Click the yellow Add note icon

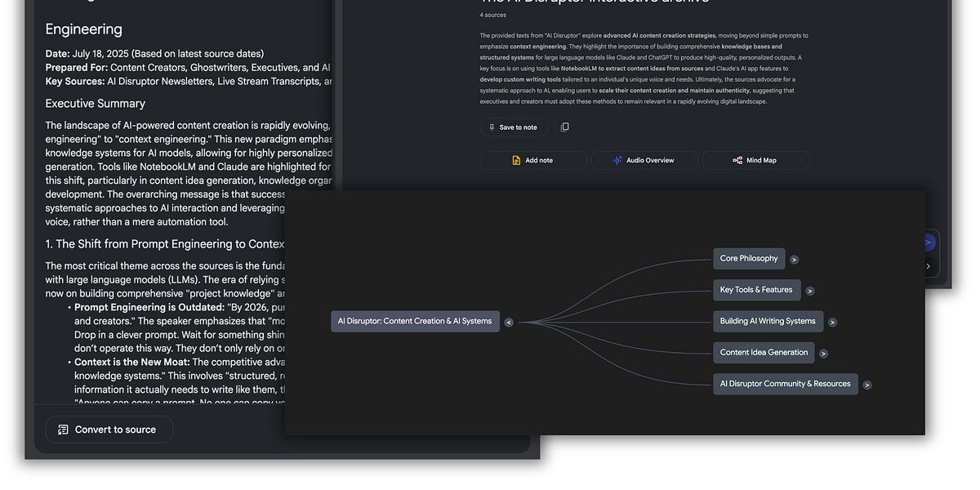pyautogui.click(x=516, y=161)
